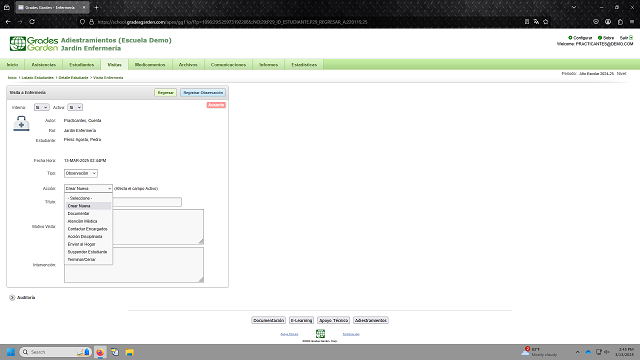The height and width of the screenshot is (360, 640).
Task: Open File Explorer from the taskbar
Action: (x=129, y=352)
